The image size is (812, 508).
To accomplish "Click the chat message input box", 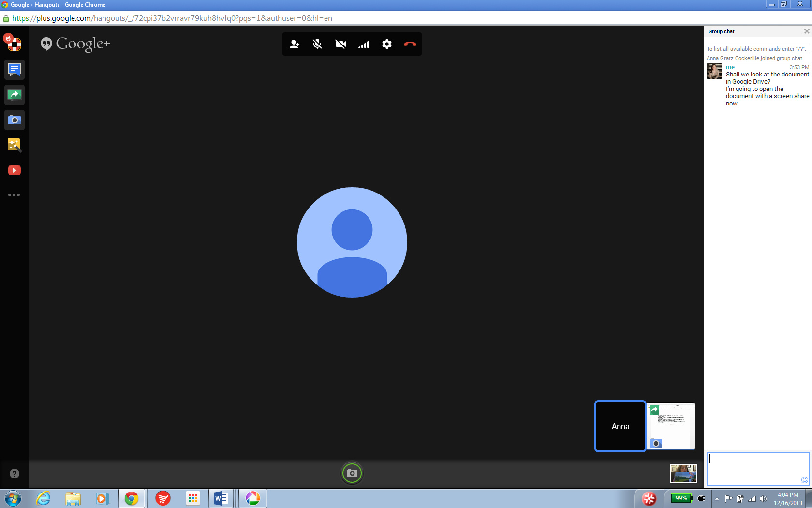I will click(754, 467).
